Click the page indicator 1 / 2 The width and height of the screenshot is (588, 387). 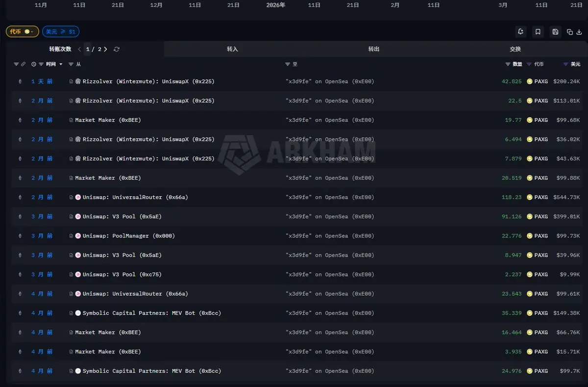click(x=94, y=49)
